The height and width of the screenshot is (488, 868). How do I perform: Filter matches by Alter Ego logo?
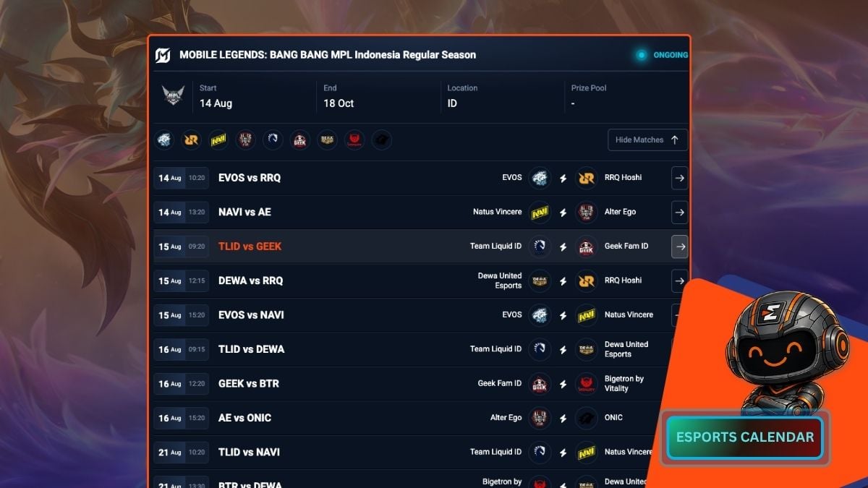point(246,140)
